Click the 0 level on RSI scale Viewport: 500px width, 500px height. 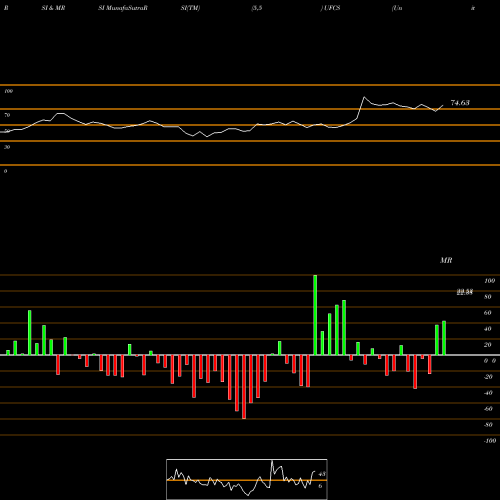click(5, 171)
